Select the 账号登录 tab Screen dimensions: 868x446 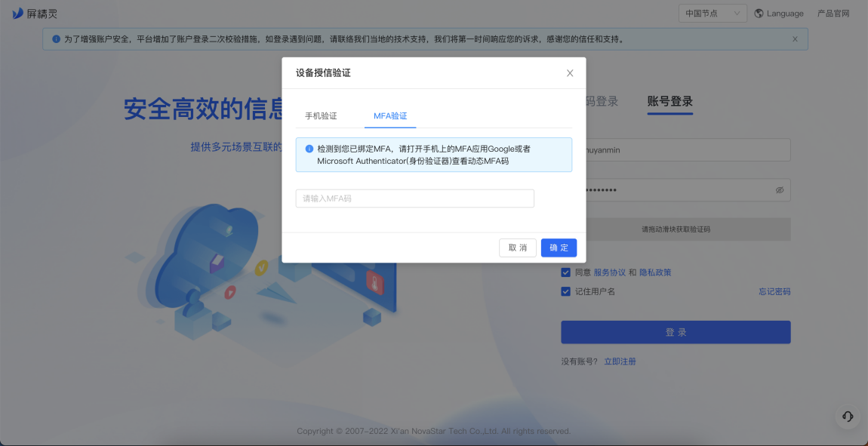pos(669,101)
